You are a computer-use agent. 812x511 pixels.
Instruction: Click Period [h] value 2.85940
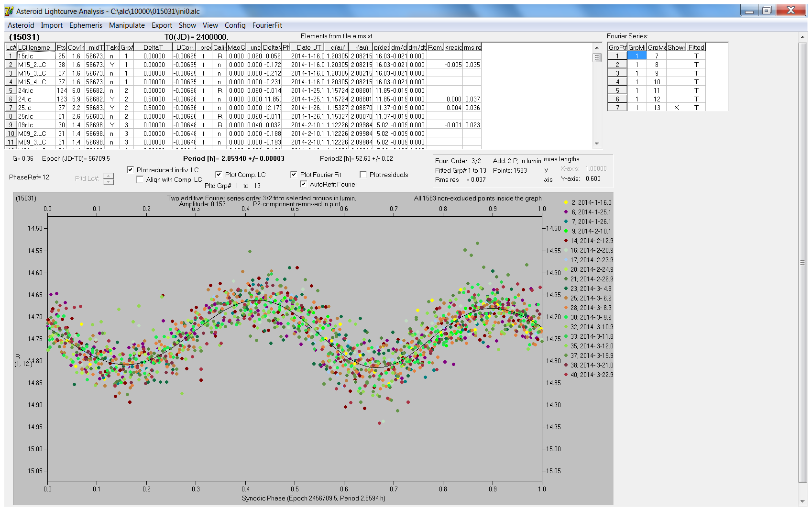[x=234, y=158]
